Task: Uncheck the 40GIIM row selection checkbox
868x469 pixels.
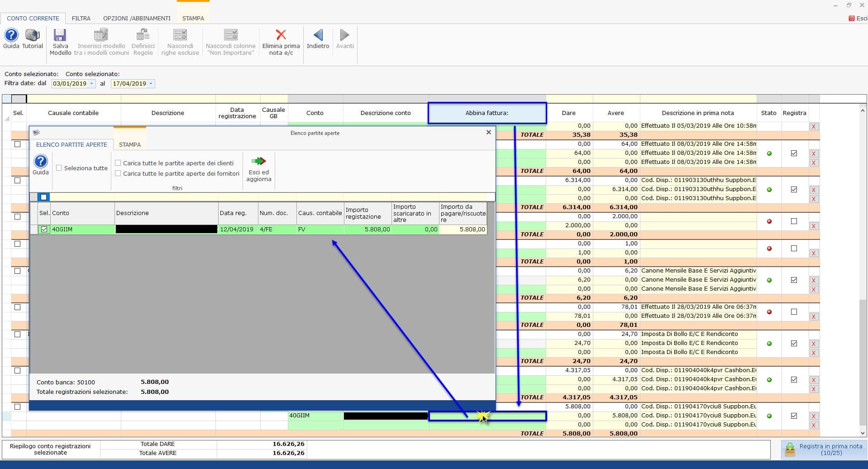Action: click(x=44, y=230)
